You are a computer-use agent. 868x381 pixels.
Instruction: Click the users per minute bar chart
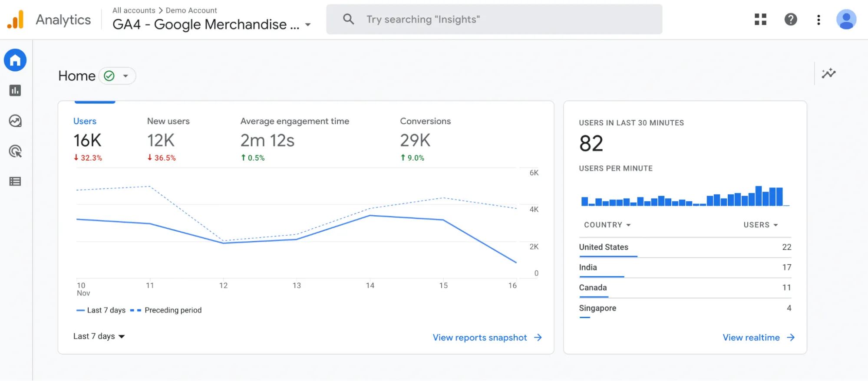(685, 196)
